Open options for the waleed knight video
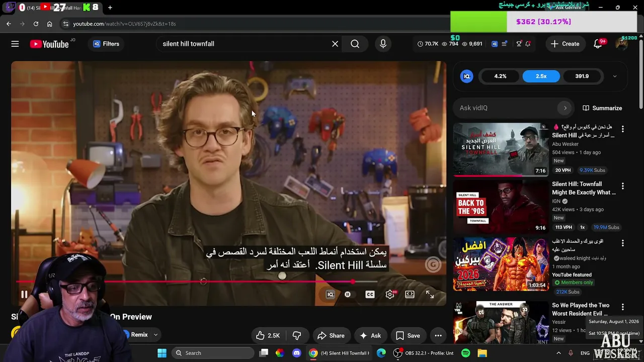 (x=623, y=243)
